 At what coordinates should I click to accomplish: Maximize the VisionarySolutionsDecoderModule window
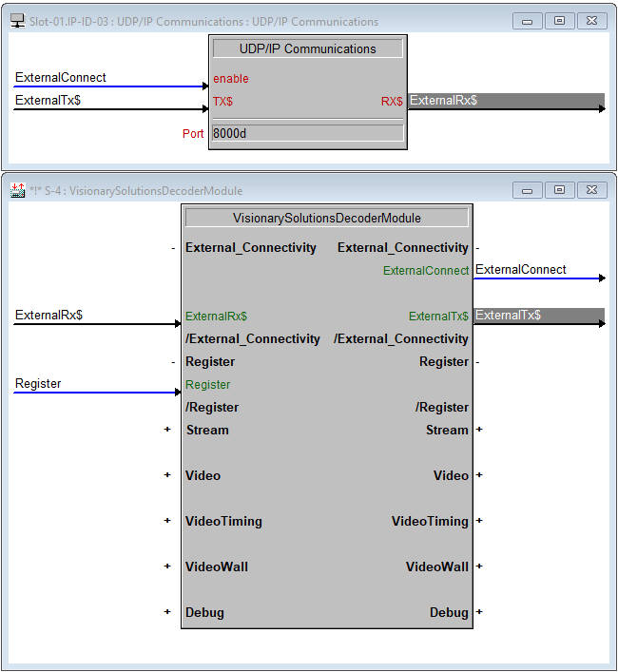point(559,190)
